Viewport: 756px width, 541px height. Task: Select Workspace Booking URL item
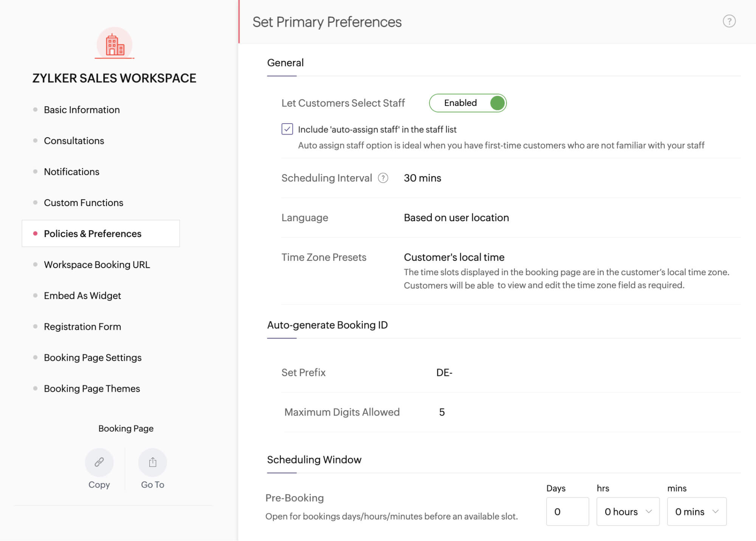tap(97, 265)
